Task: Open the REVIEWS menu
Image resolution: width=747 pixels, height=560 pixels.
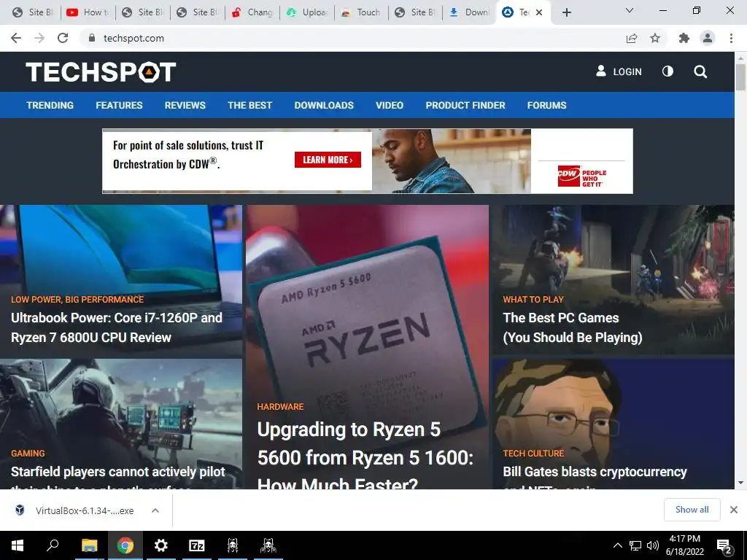Action: click(185, 105)
